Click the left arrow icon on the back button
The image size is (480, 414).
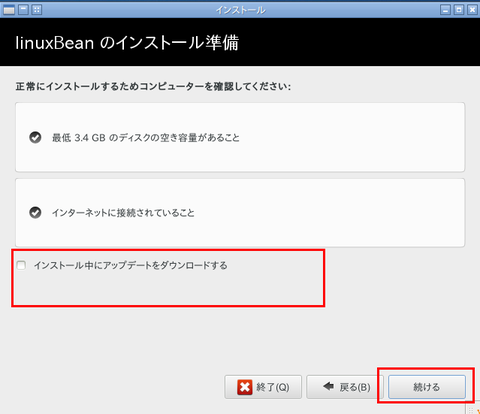pos(328,386)
